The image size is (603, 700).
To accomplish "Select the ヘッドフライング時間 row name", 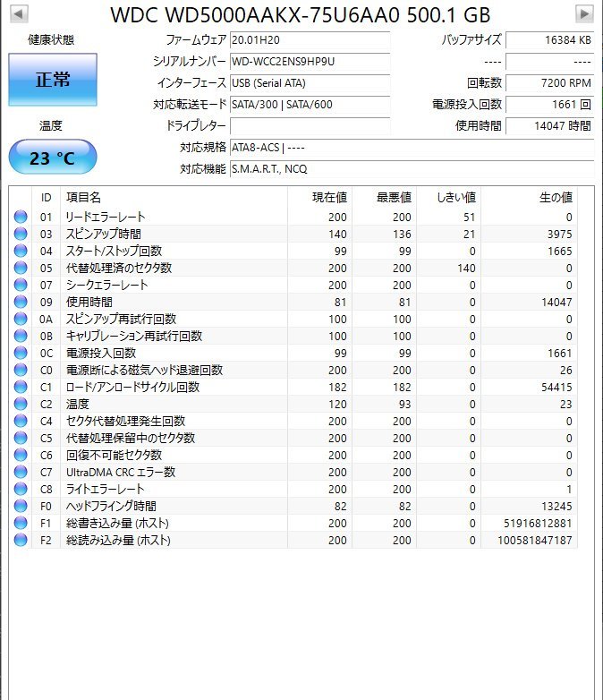I will pos(111,506).
